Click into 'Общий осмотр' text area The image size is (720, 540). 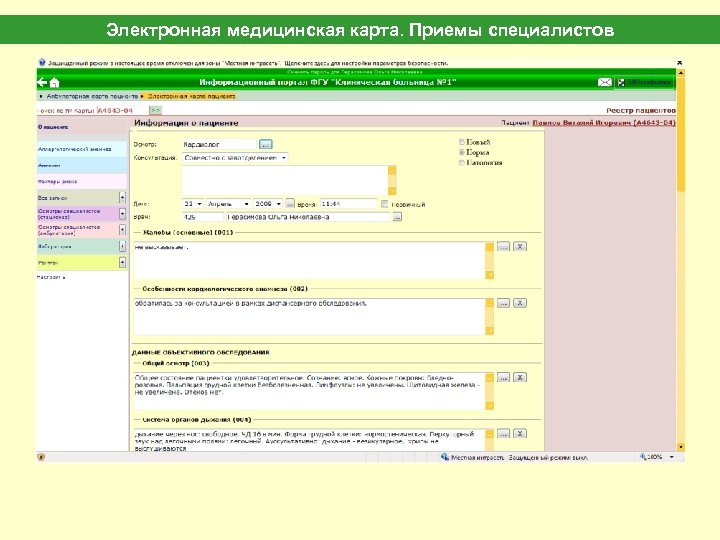309,391
